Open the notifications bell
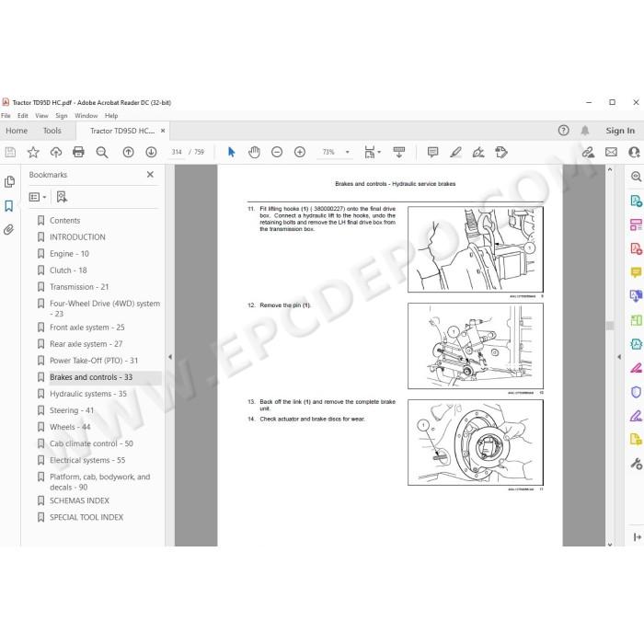Viewport: 644px width, 644px height. 585,131
